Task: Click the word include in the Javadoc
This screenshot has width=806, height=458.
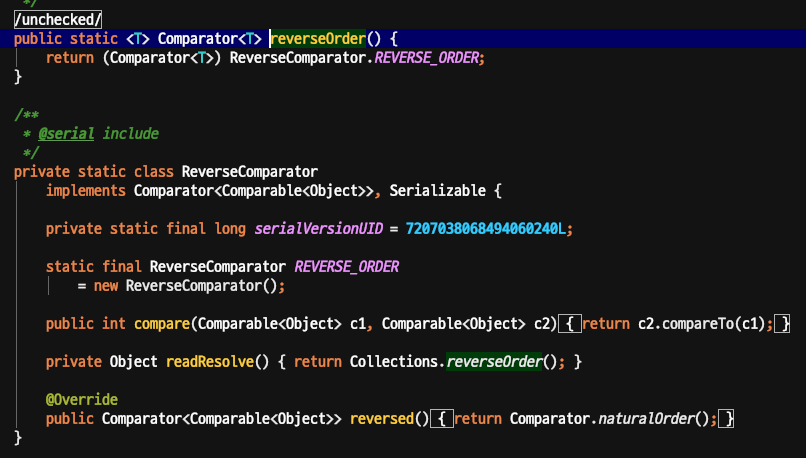Action: tap(131, 134)
